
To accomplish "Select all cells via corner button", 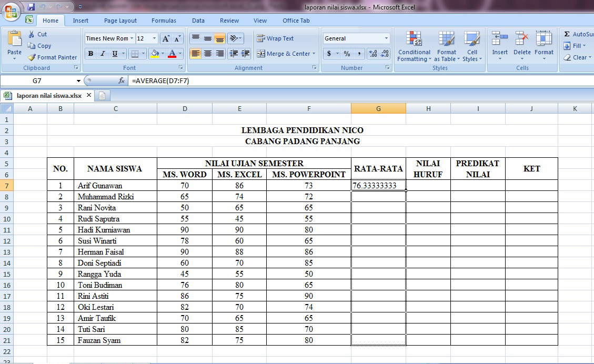I will [x=7, y=108].
